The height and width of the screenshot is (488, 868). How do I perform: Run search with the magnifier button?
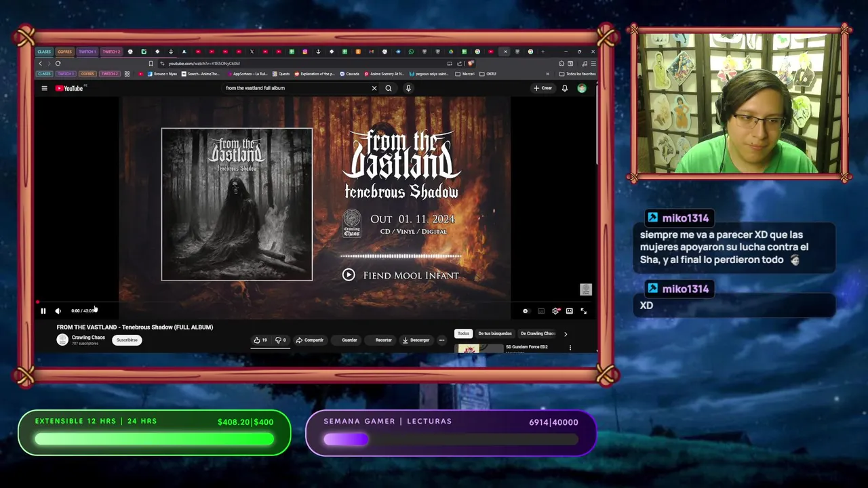tap(389, 88)
